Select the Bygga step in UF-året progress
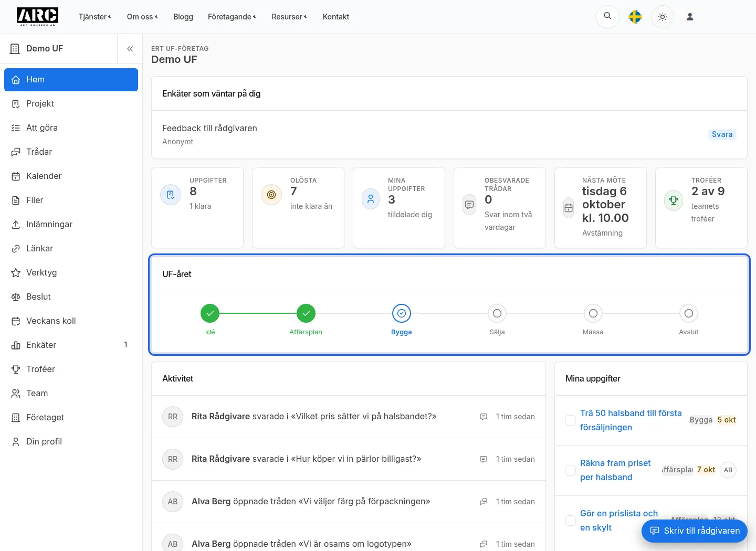The image size is (756, 551). (402, 320)
